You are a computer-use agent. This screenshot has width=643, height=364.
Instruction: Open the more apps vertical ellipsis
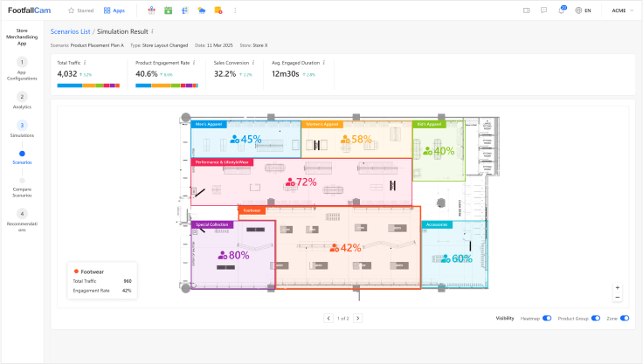tap(235, 10)
